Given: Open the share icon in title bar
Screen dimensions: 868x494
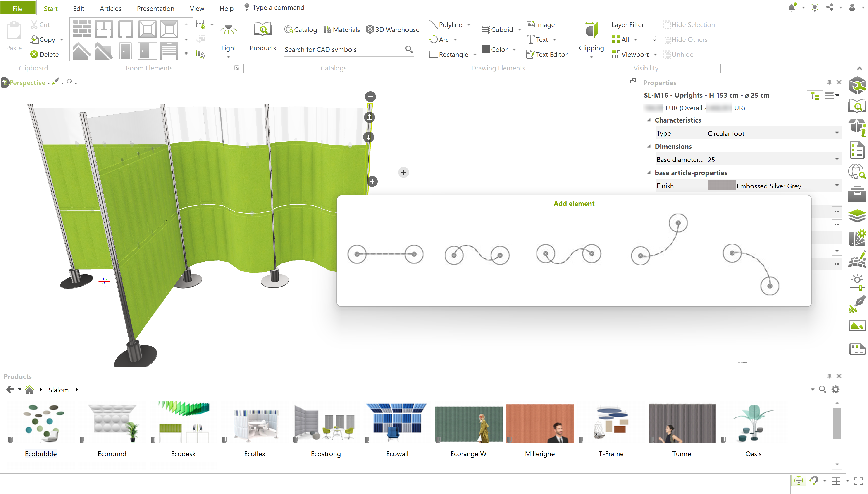Looking at the screenshot, I should [x=829, y=7].
